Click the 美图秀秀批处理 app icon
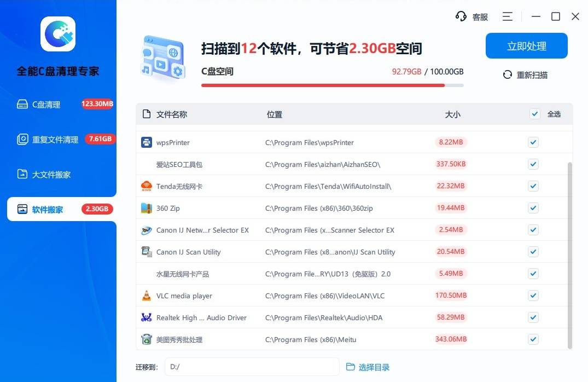 coord(146,340)
